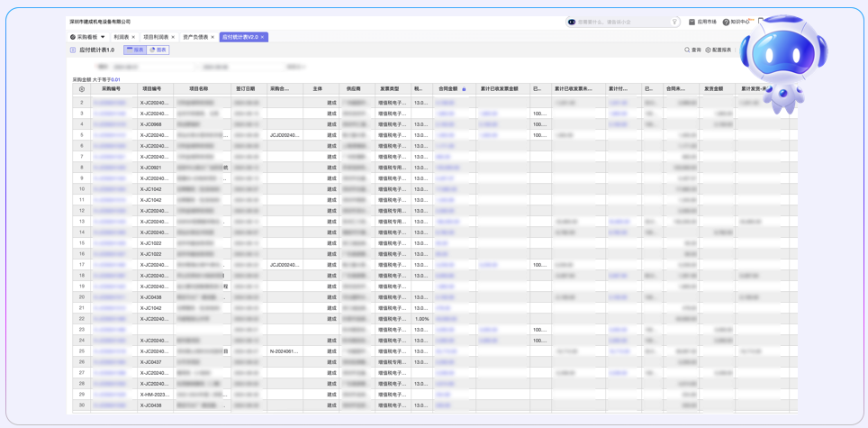Open 配置报表 report configuration
Screen dimensions: 868x428
tap(719, 50)
